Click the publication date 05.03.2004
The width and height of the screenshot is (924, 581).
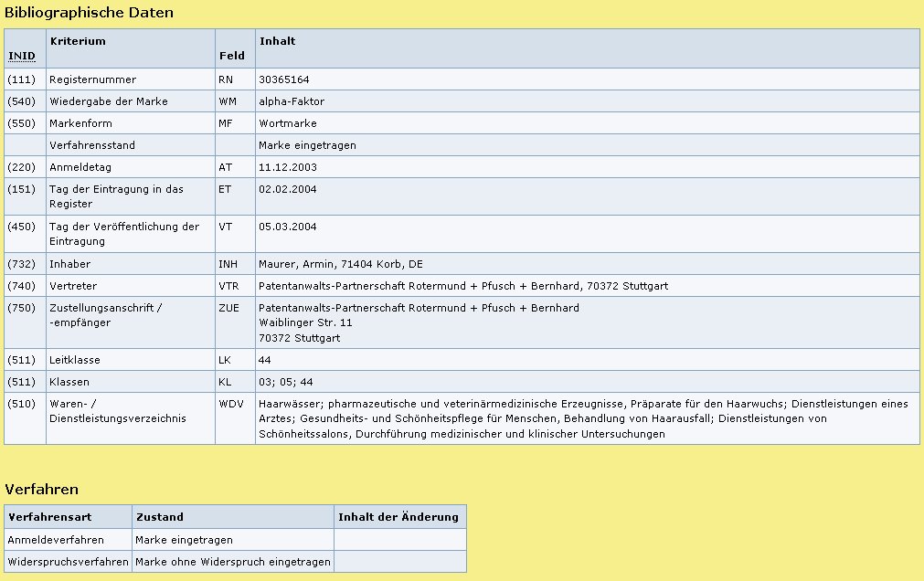(286, 227)
